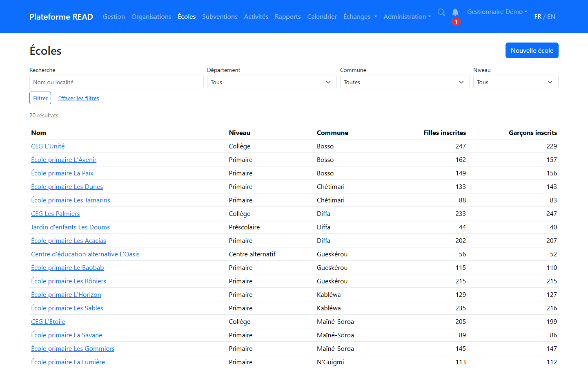Open École primaire La Paix

click(x=62, y=173)
